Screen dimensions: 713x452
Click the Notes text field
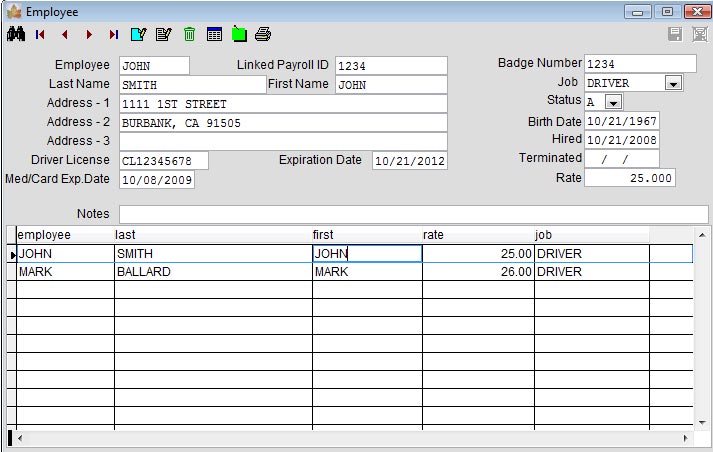coord(413,214)
